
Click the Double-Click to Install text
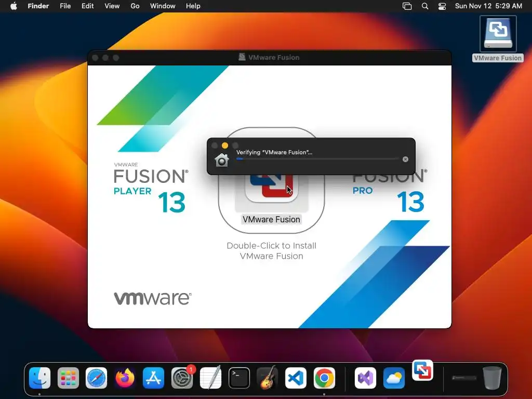pos(271,251)
